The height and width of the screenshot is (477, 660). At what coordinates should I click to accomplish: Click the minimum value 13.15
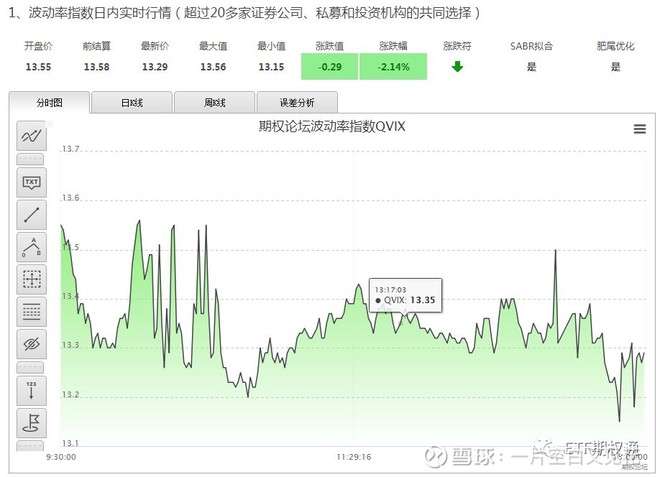click(271, 67)
